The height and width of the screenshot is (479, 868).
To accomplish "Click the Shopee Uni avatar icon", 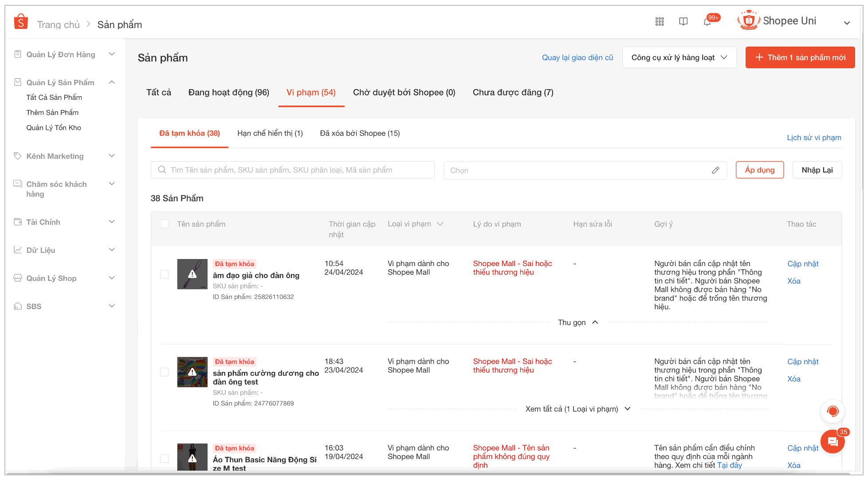I will point(749,20).
